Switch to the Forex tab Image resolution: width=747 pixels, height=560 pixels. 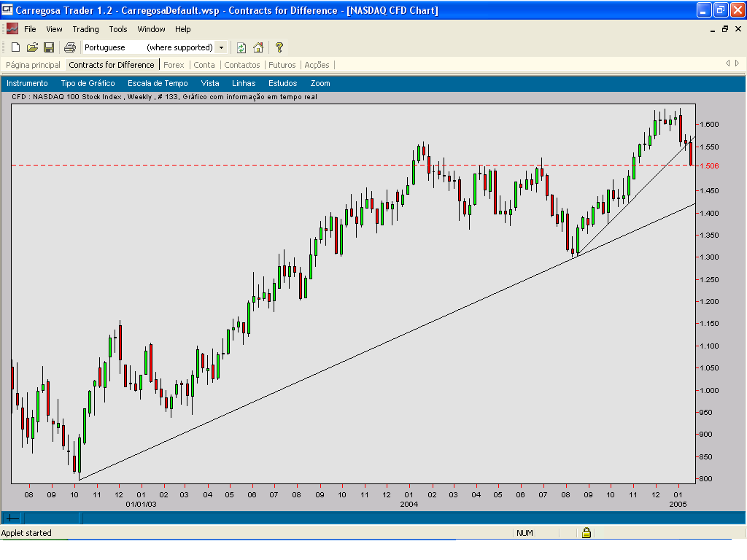[174, 65]
